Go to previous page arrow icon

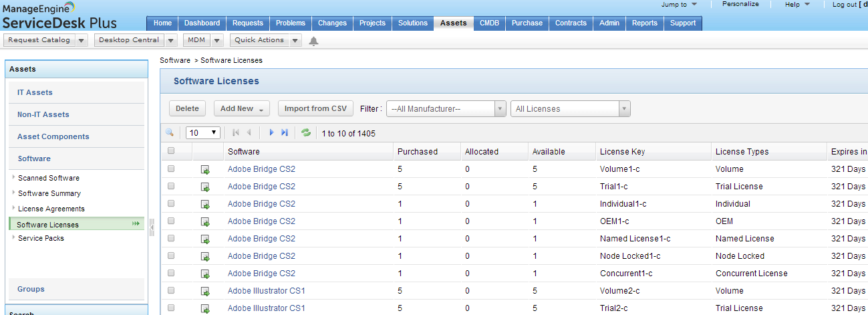pos(249,132)
